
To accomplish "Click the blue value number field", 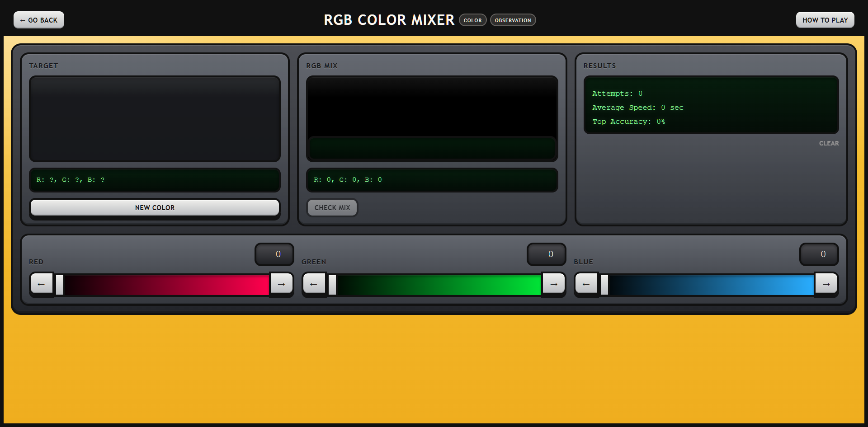I will [819, 254].
